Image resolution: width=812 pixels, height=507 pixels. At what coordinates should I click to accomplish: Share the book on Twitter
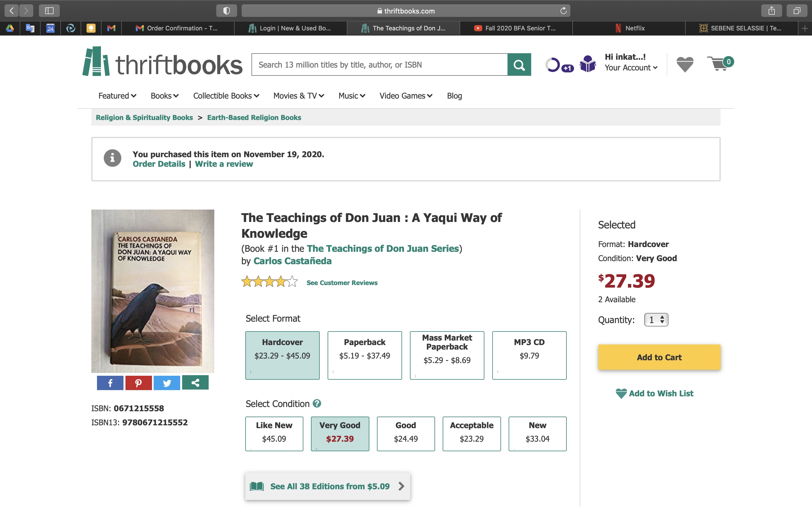coord(167,382)
